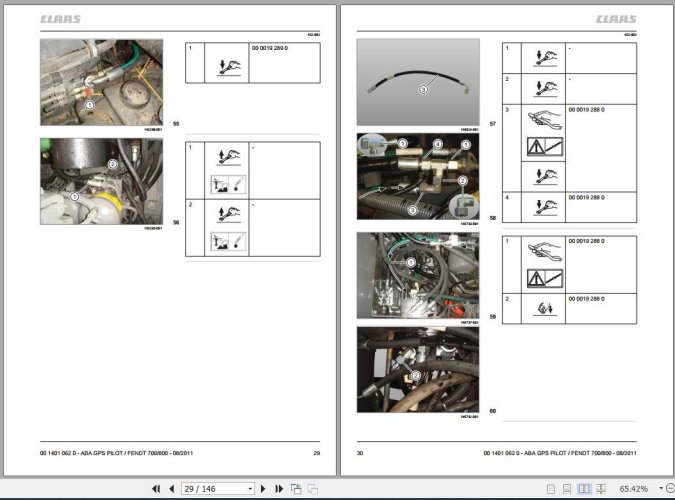The width and height of the screenshot is (675, 500).
Task: Click the next view navigation icon
Action: tap(313, 489)
